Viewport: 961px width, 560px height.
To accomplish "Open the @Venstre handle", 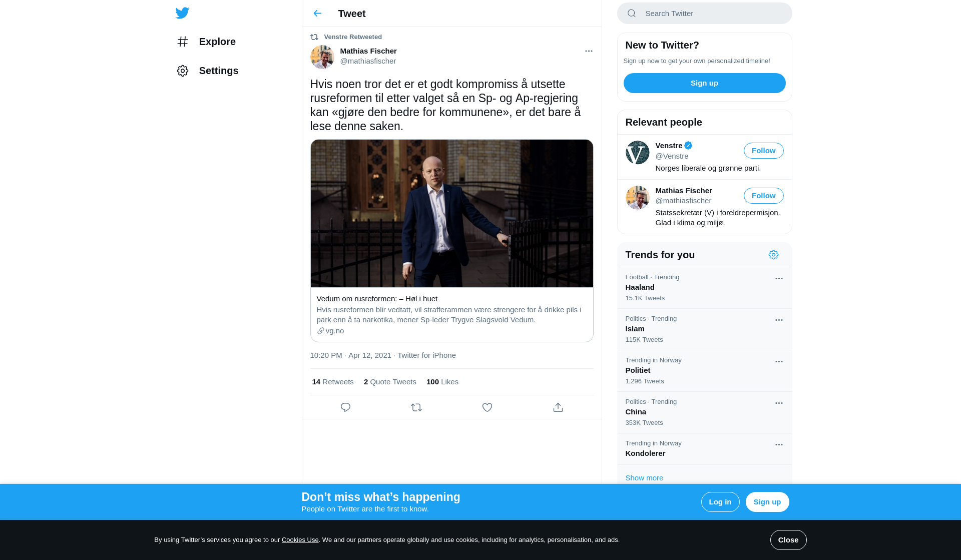I will pyautogui.click(x=672, y=156).
